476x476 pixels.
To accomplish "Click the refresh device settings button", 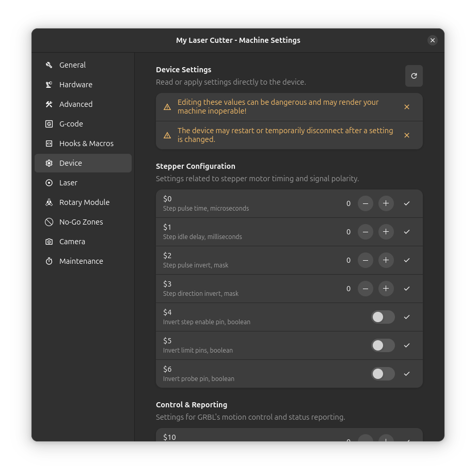I will [x=414, y=75].
